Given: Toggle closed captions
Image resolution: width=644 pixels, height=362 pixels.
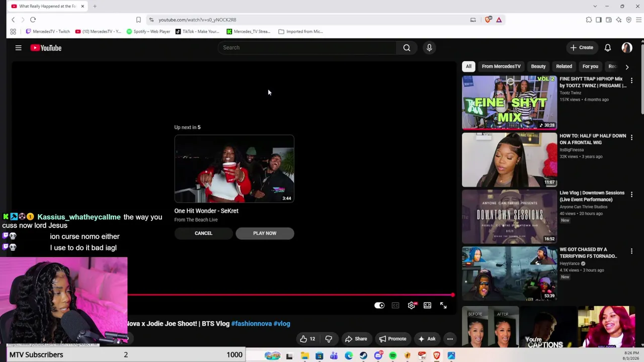Looking at the screenshot, I should pyautogui.click(x=395, y=305).
